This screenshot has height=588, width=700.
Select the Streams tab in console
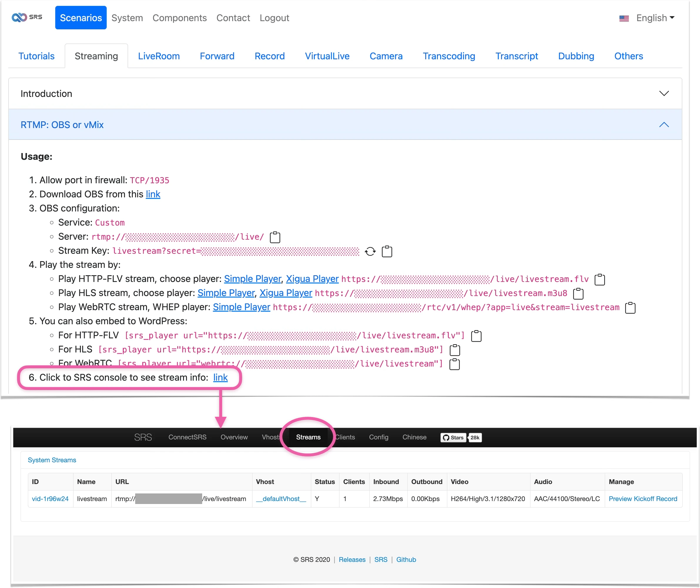pos(308,437)
